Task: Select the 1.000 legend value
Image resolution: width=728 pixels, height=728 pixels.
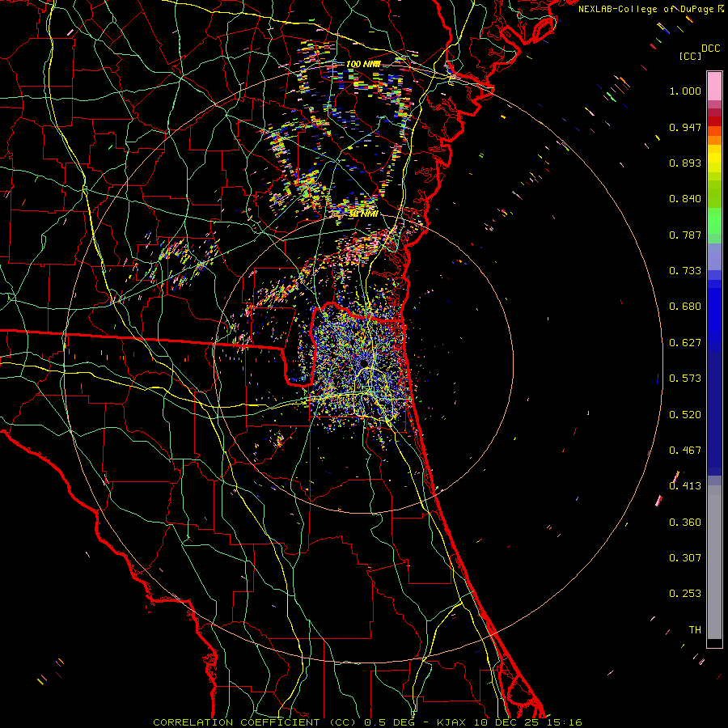Action: [685, 91]
